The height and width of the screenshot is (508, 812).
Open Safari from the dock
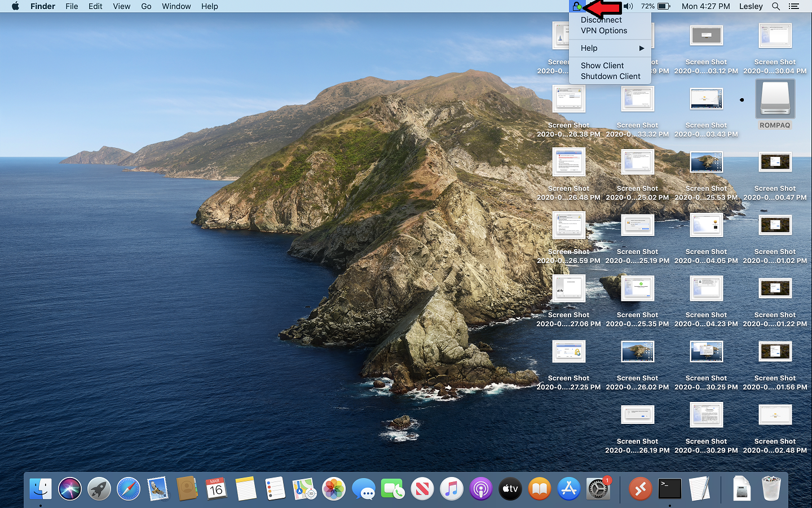click(x=129, y=489)
